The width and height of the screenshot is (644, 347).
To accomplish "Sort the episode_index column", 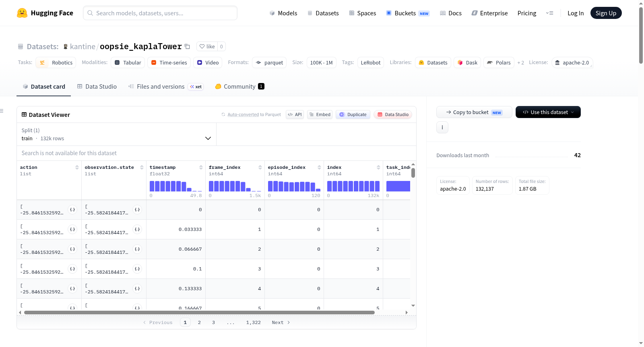I will pyautogui.click(x=319, y=167).
